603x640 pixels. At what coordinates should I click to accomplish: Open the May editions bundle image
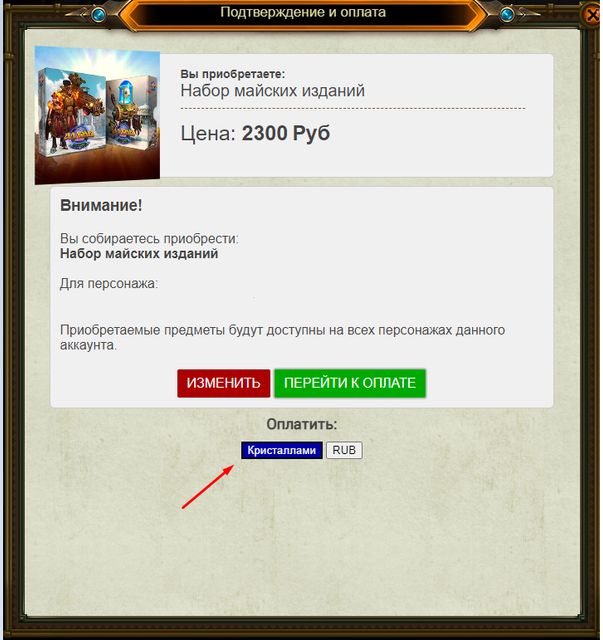(x=97, y=116)
